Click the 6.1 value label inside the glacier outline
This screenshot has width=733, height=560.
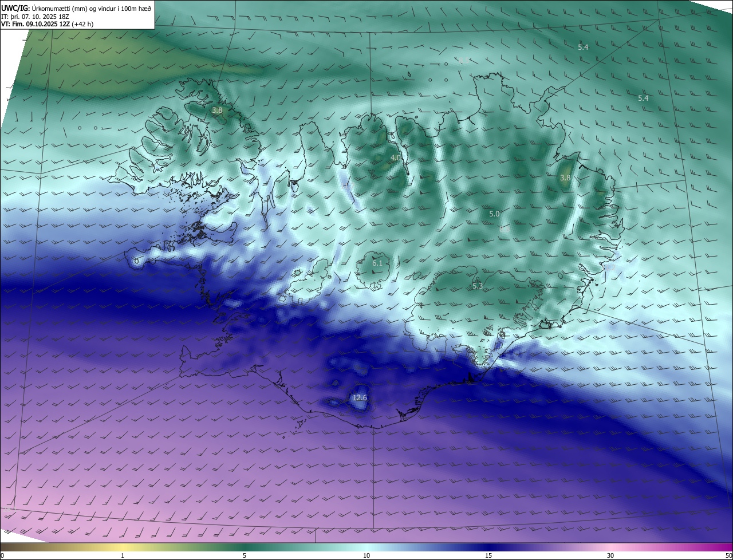click(377, 263)
